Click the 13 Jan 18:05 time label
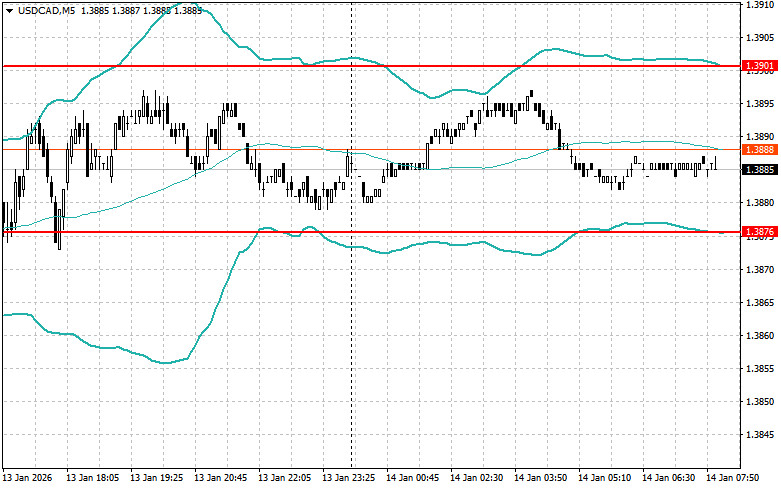 pos(93,478)
